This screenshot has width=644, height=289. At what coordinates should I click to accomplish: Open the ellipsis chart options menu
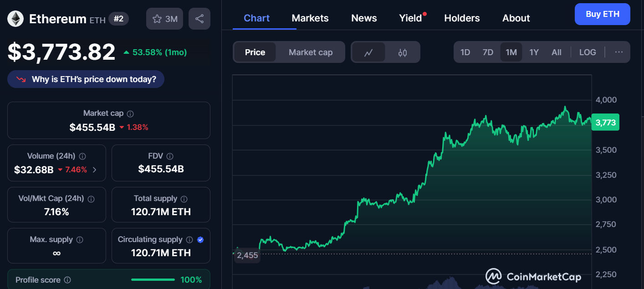[618, 52]
